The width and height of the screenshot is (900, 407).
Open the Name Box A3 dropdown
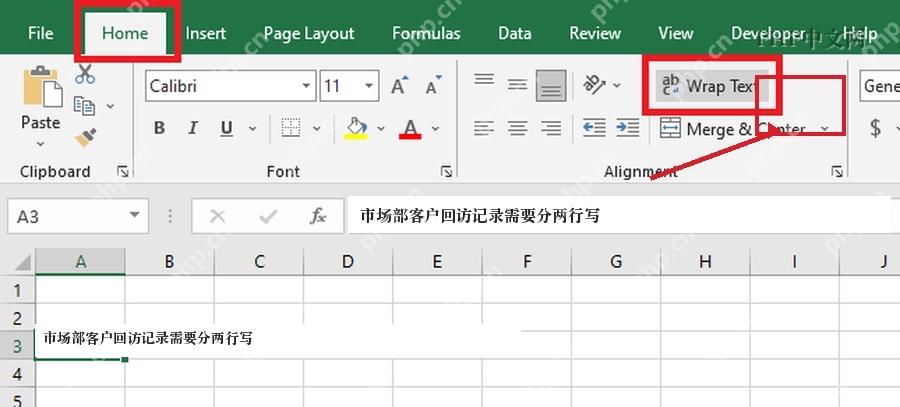coord(135,216)
